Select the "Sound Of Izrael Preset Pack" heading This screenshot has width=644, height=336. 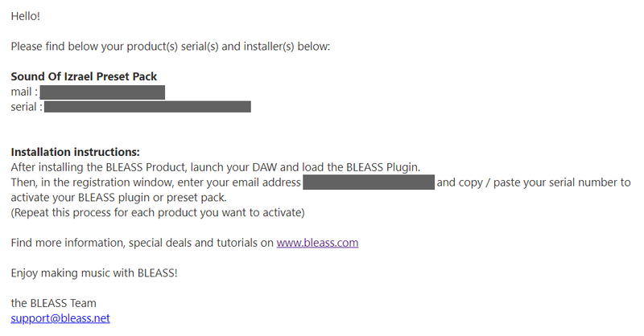pos(84,76)
